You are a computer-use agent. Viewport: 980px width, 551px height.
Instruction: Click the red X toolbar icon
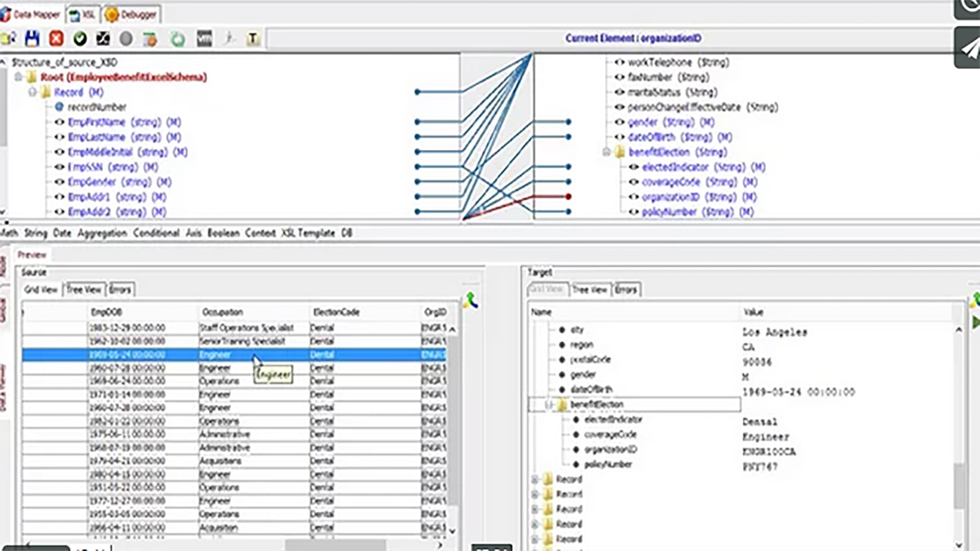[56, 38]
